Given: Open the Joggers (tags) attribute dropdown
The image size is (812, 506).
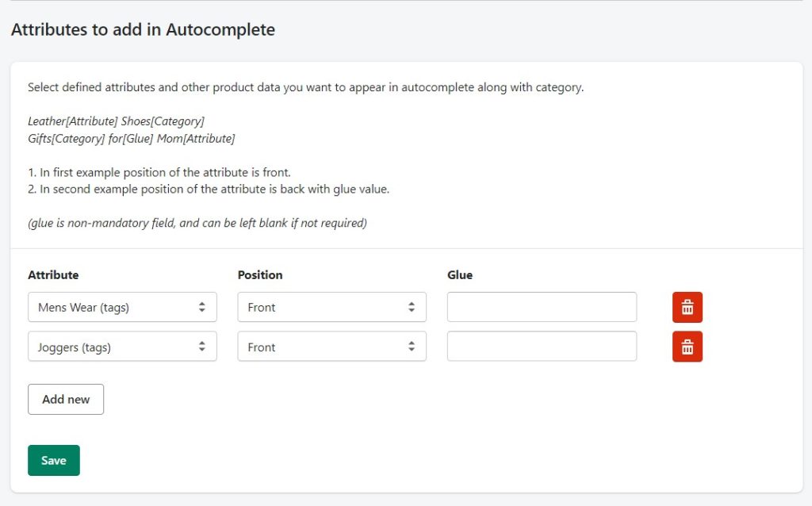Looking at the screenshot, I should coord(122,347).
